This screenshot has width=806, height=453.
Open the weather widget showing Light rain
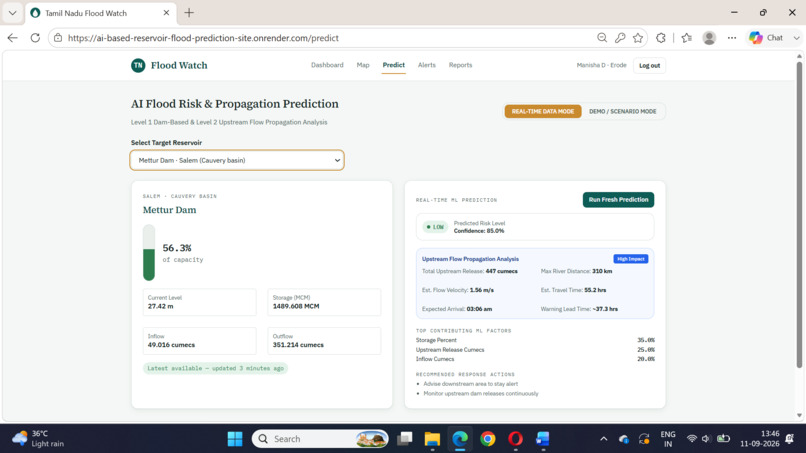(39, 439)
